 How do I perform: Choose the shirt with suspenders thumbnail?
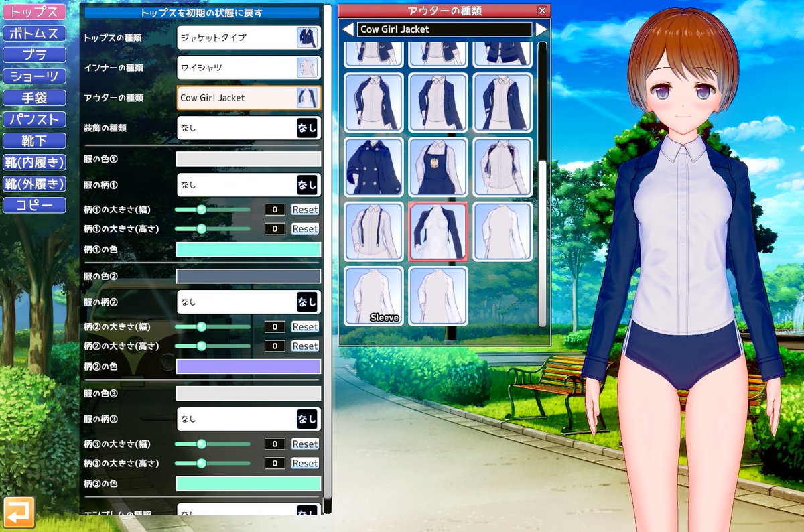374,231
